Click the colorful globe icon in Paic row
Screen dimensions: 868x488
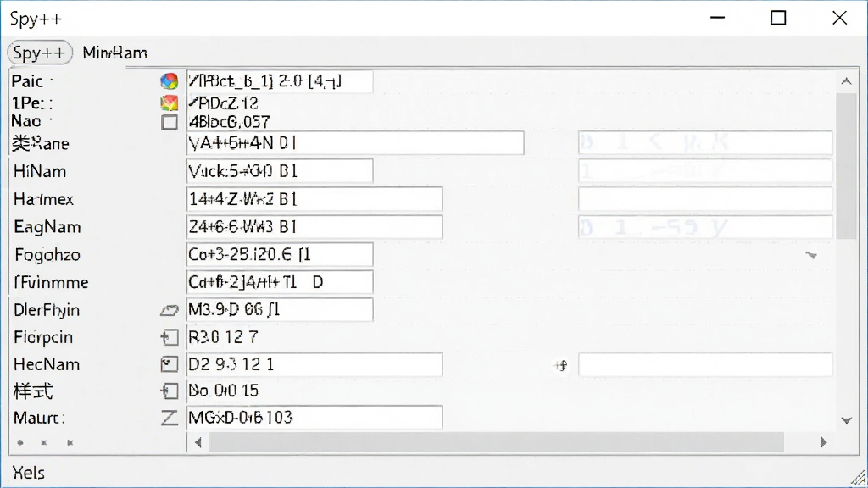(x=170, y=81)
